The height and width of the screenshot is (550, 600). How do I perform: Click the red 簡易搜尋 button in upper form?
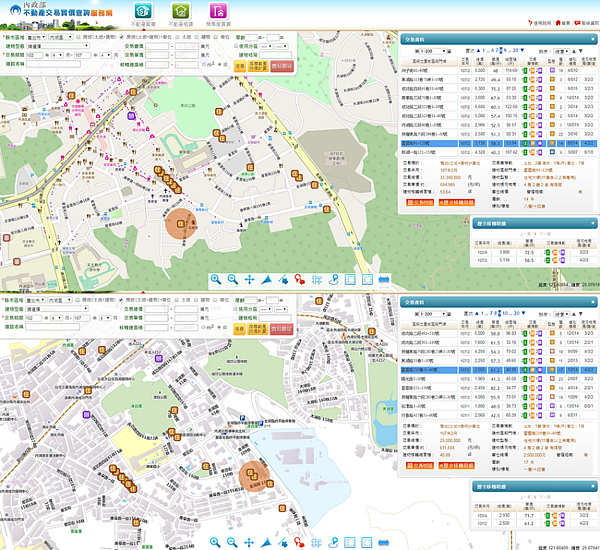[x=282, y=66]
